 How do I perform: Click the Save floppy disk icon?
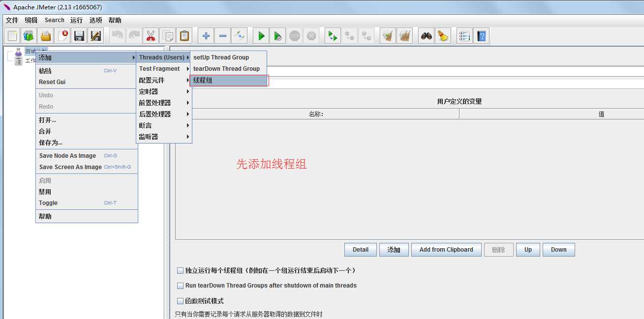pos(79,36)
